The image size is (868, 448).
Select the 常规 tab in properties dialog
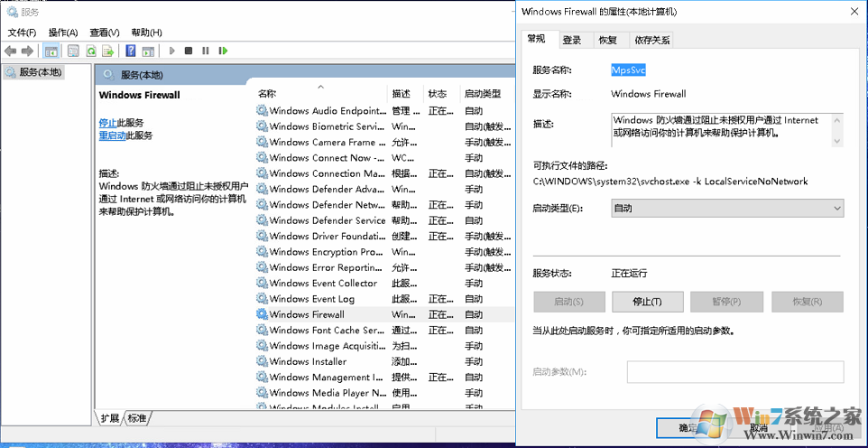(x=536, y=38)
